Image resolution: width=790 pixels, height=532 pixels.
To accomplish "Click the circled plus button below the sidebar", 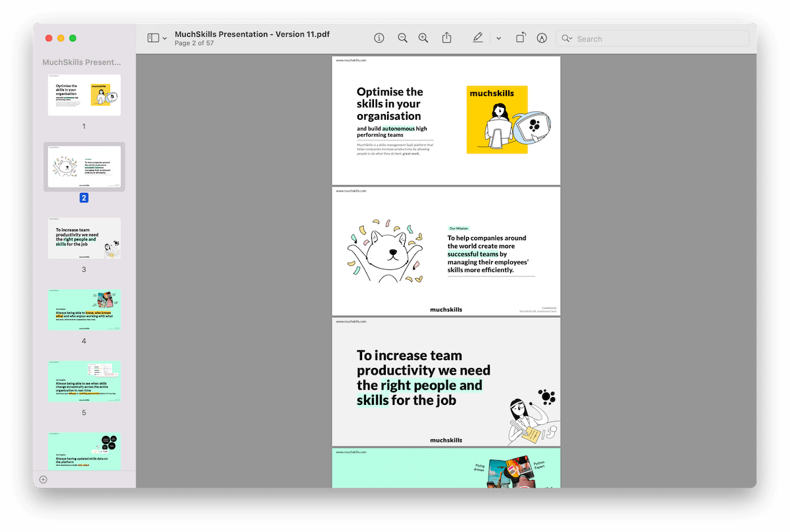I will (43, 479).
